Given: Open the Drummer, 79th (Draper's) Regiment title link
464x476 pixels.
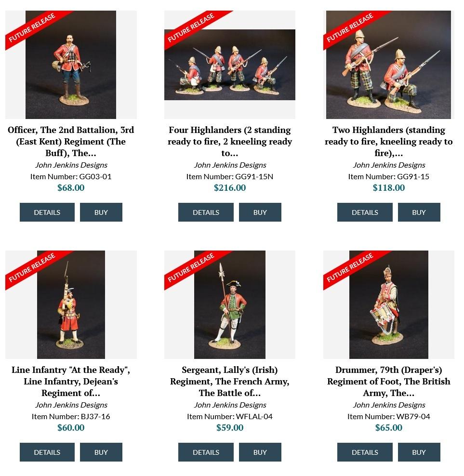Looking at the screenshot, I should (x=389, y=381).
